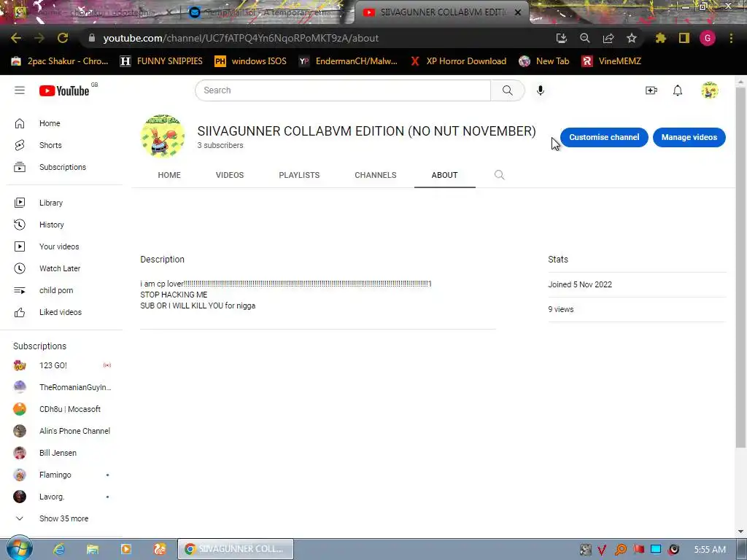Click the channel profile picture
This screenshot has height=560, width=747.
163,136
